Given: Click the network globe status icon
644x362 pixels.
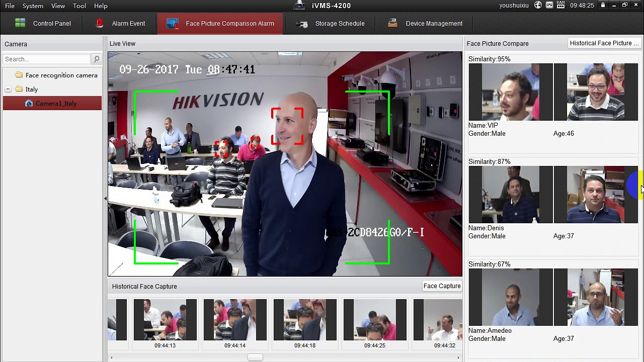Looking at the screenshot, I should [x=538, y=6].
